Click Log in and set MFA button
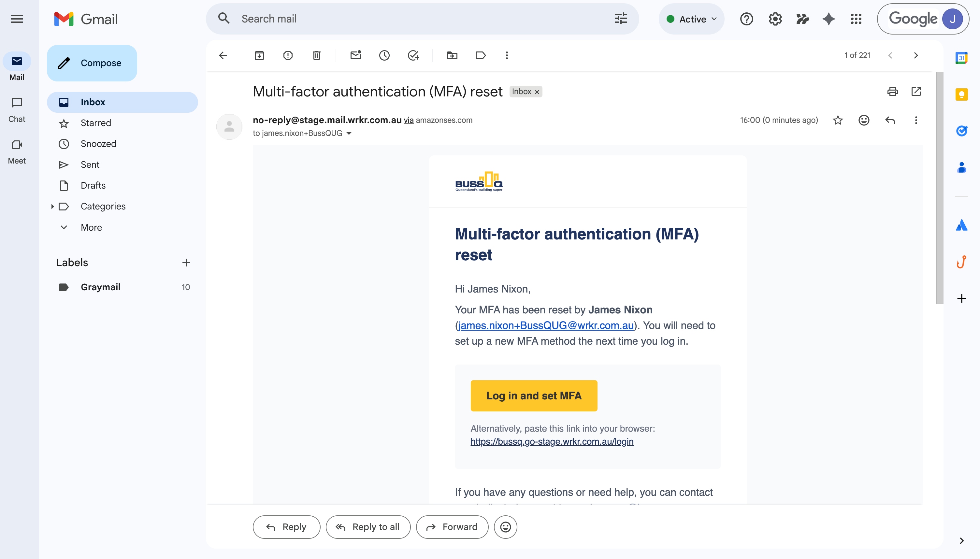 point(534,396)
